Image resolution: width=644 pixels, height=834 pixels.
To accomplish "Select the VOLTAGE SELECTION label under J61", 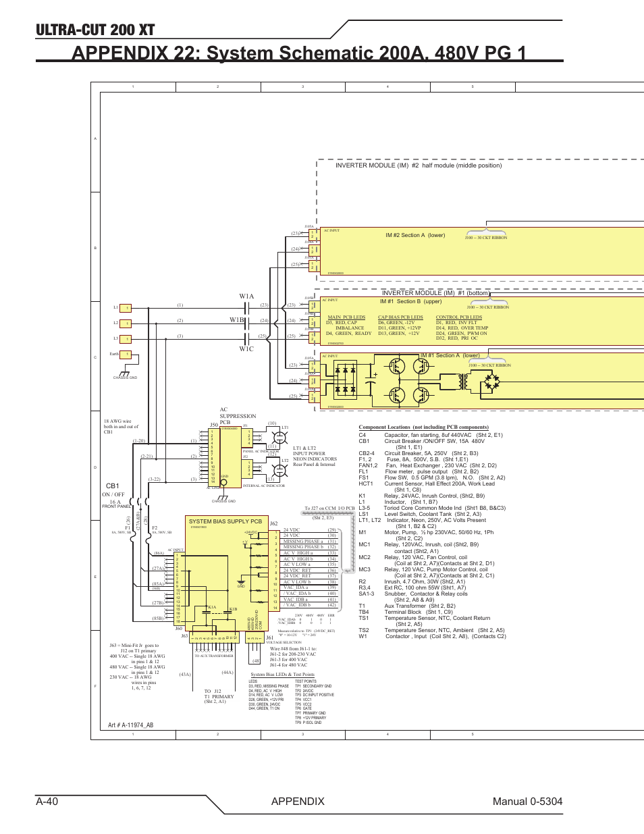I will coord(284,642).
